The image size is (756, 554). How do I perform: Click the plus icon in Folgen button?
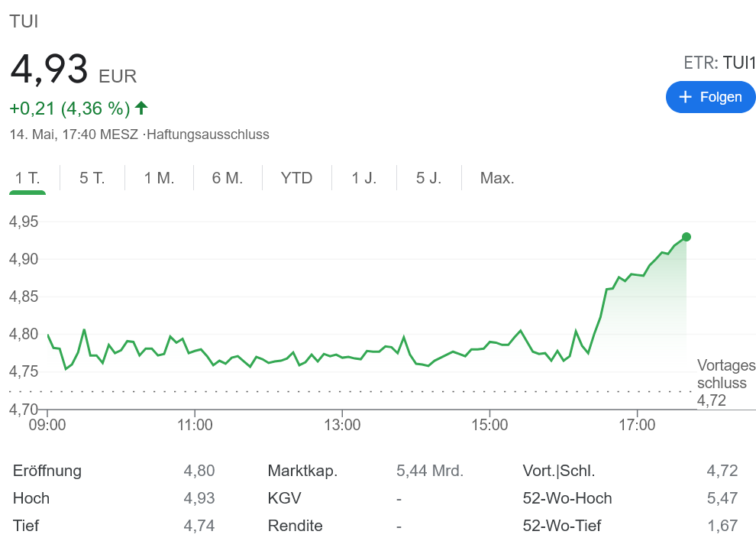click(685, 97)
